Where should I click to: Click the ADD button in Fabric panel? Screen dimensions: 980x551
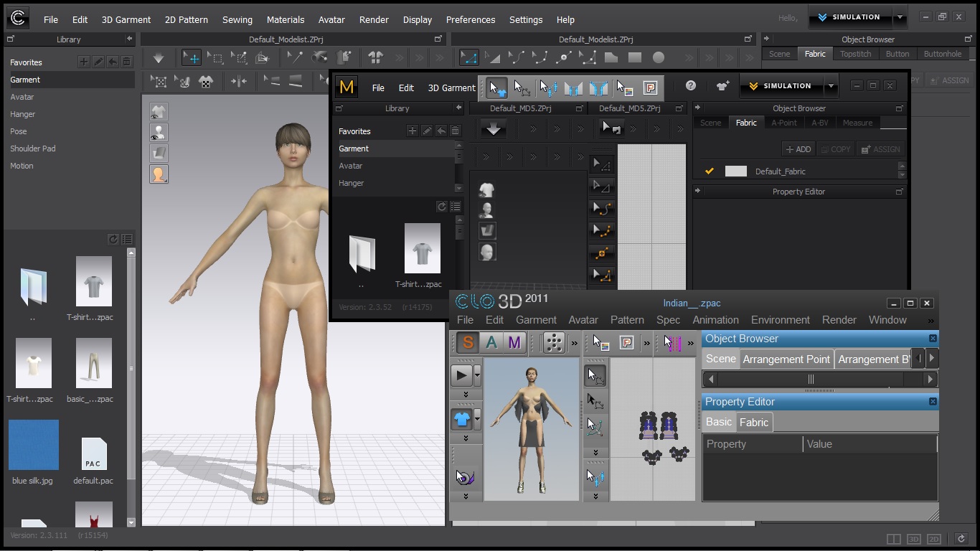pyautogui.click(x=798, y=149)
